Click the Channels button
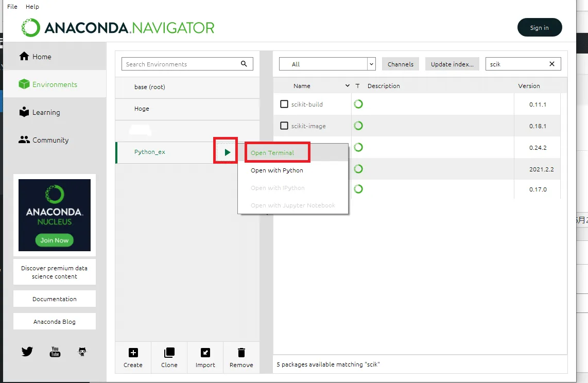 (x=401, y=64)
